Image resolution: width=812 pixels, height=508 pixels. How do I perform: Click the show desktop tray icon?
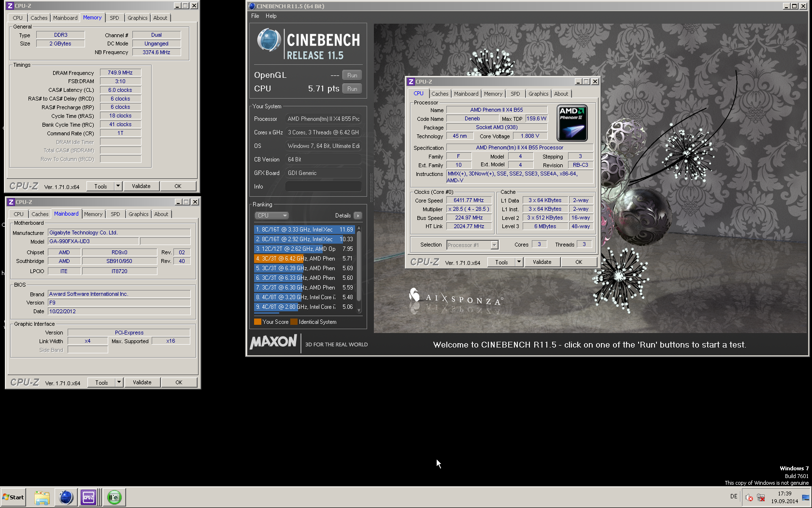point(806,497)
